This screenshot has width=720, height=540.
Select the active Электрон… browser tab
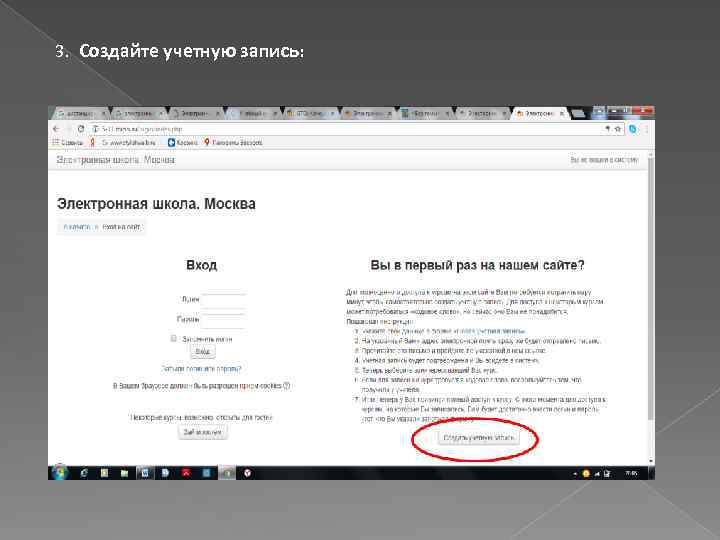539,113
